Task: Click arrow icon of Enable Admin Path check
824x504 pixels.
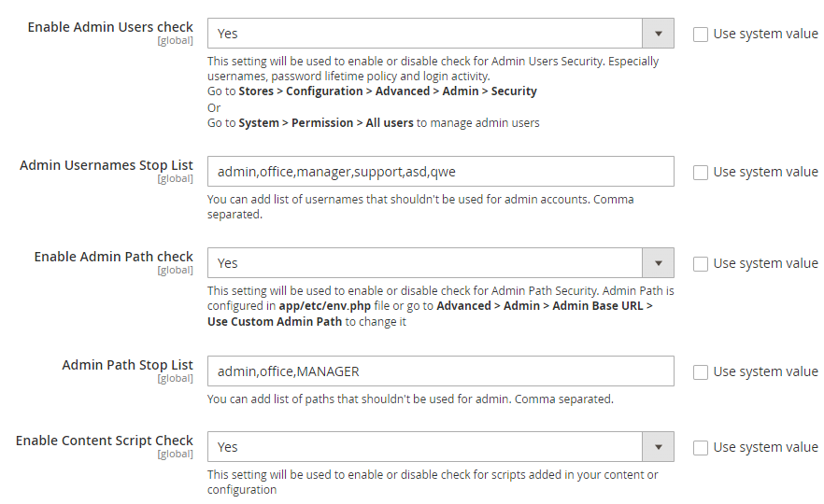Action: 658,263
